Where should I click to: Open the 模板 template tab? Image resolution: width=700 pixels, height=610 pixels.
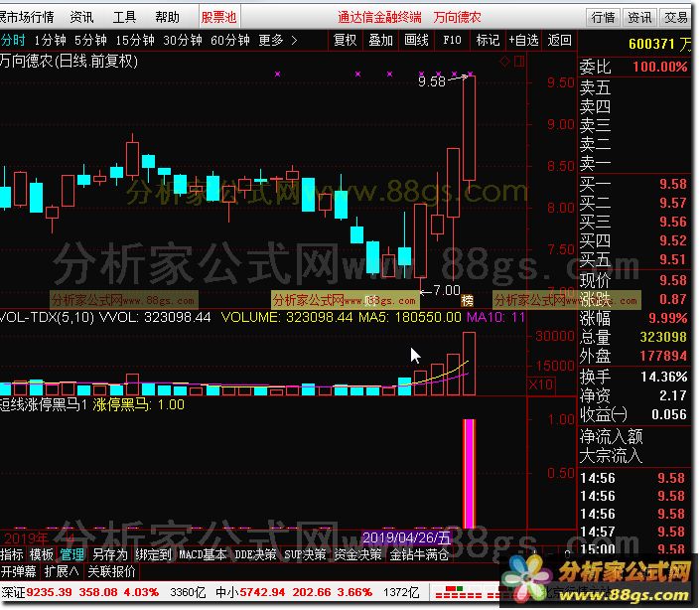coord(42,554)
